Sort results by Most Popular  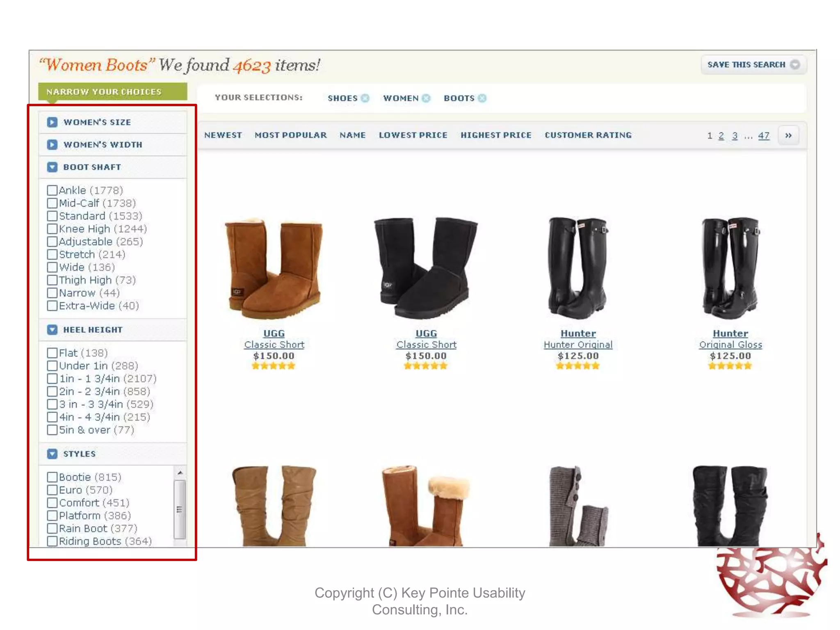pos(290,135)
